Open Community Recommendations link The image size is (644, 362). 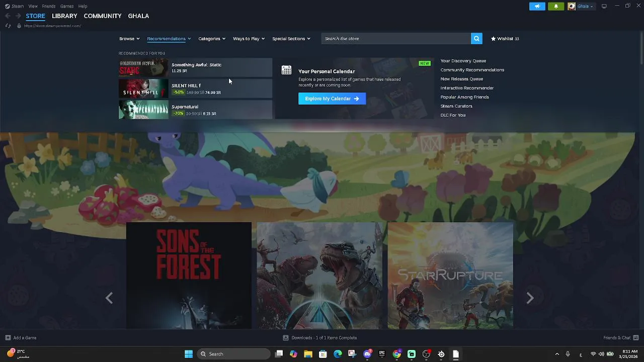point(472,70)
